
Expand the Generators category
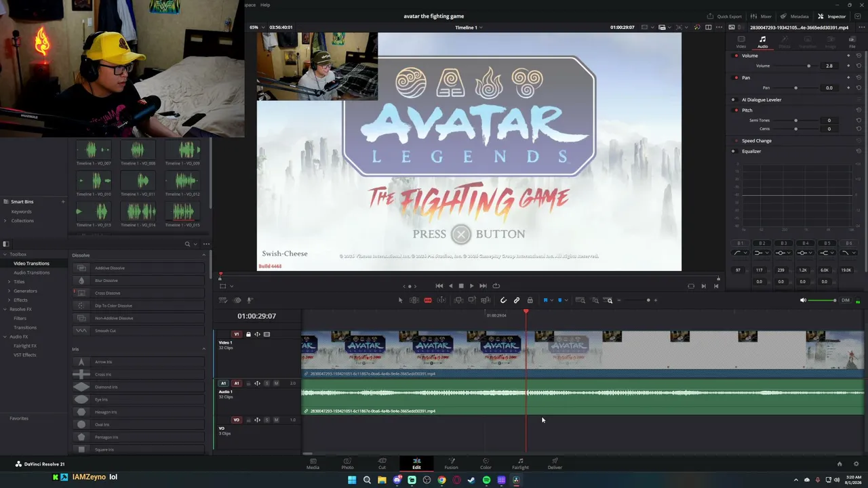click(9, 291)
